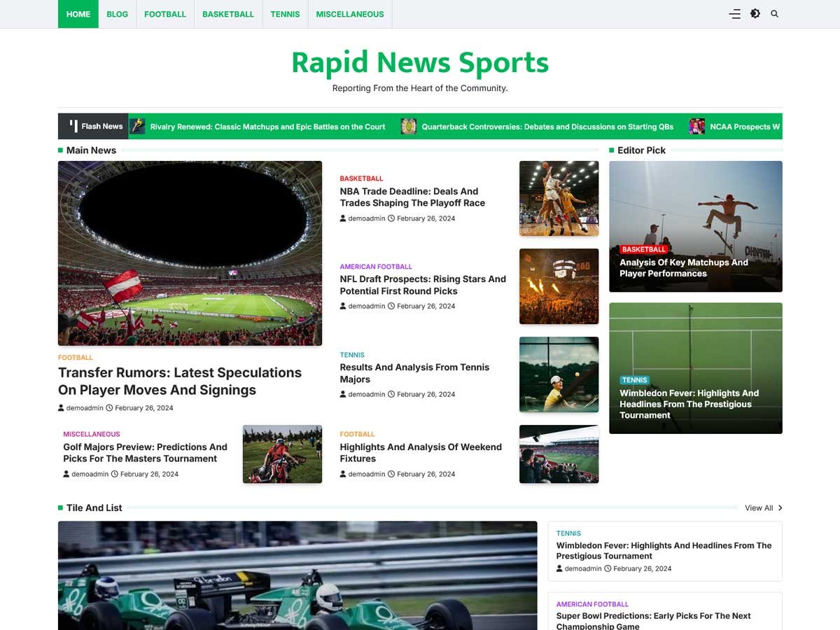Click AMERICAN FOOTBALL category above Super Bowl
Viewport: 840px width, 630px height.
pyautogui.click(x=592, y=604)
